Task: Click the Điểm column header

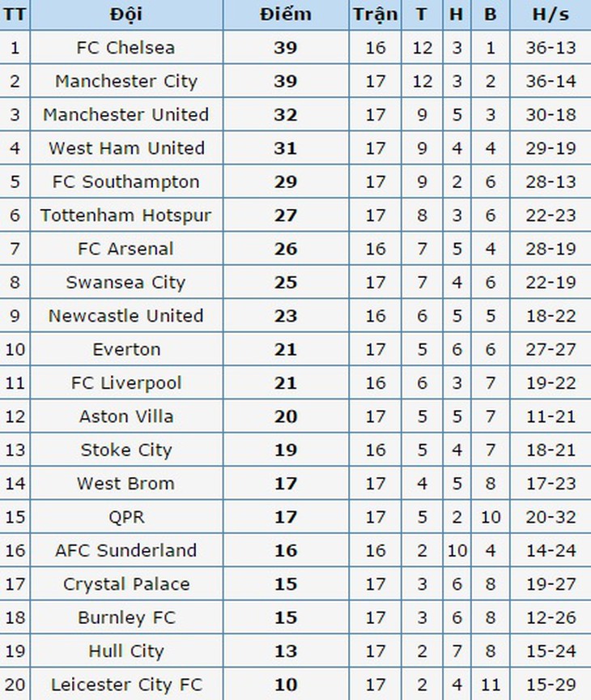Action: coord(286,15)
